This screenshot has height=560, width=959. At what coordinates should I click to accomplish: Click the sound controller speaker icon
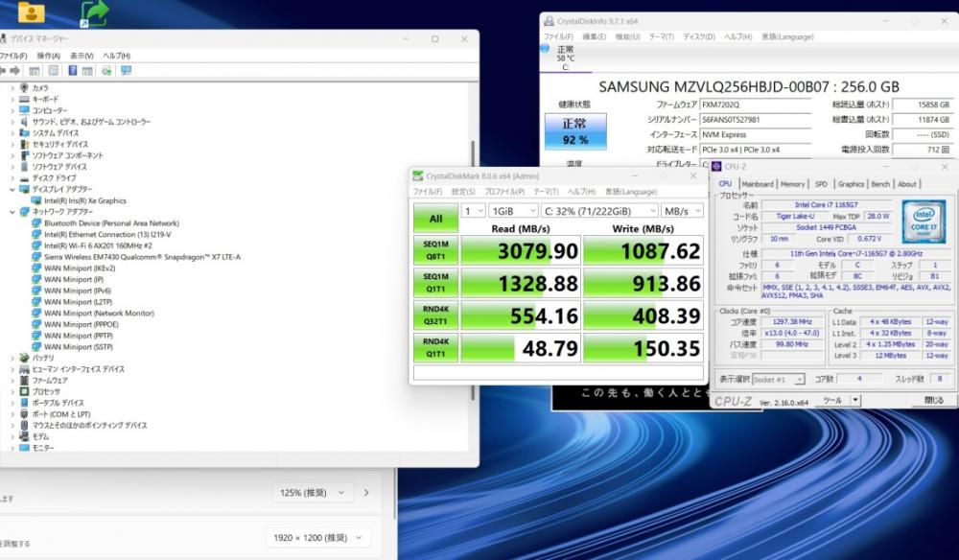pos(25,122)
